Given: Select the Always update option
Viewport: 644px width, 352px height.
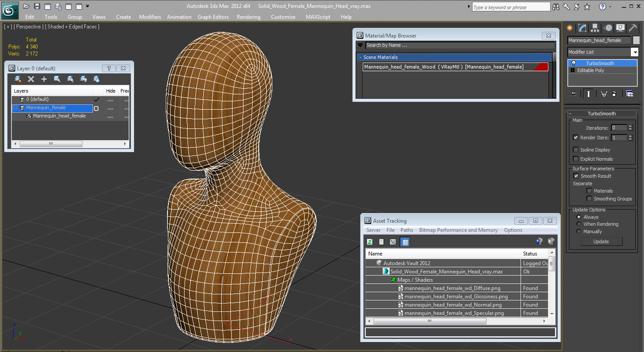Looking at the screenshot, I should [x=579, y=217].
